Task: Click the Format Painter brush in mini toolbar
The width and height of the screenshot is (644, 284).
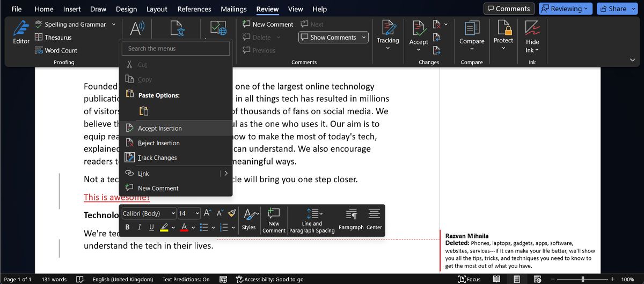Action: 232,213
